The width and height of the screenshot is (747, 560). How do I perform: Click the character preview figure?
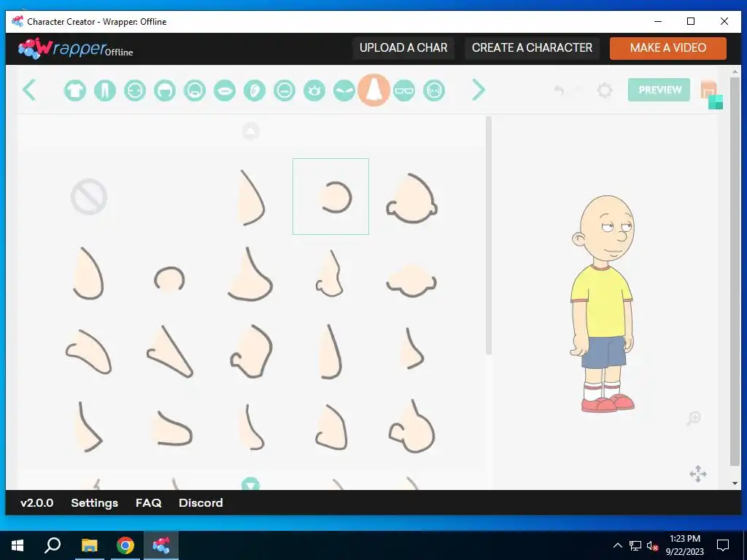coord(603,303)
